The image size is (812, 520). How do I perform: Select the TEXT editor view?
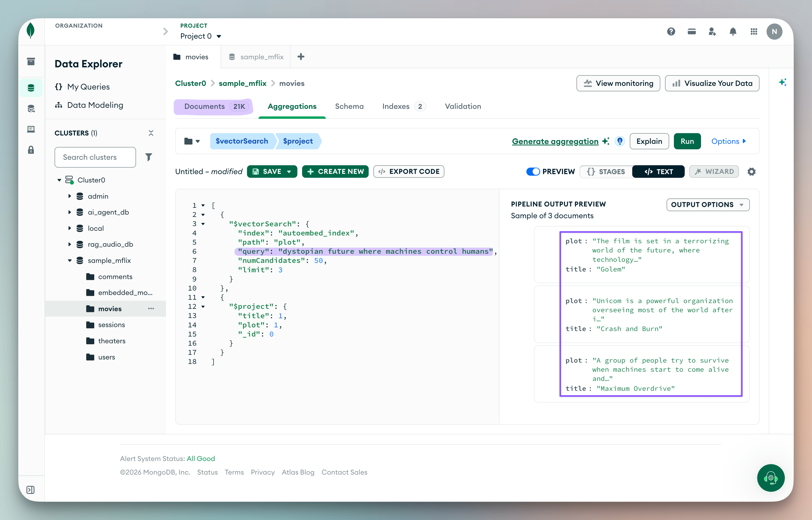pyautogui.click(x=658, y=172)
